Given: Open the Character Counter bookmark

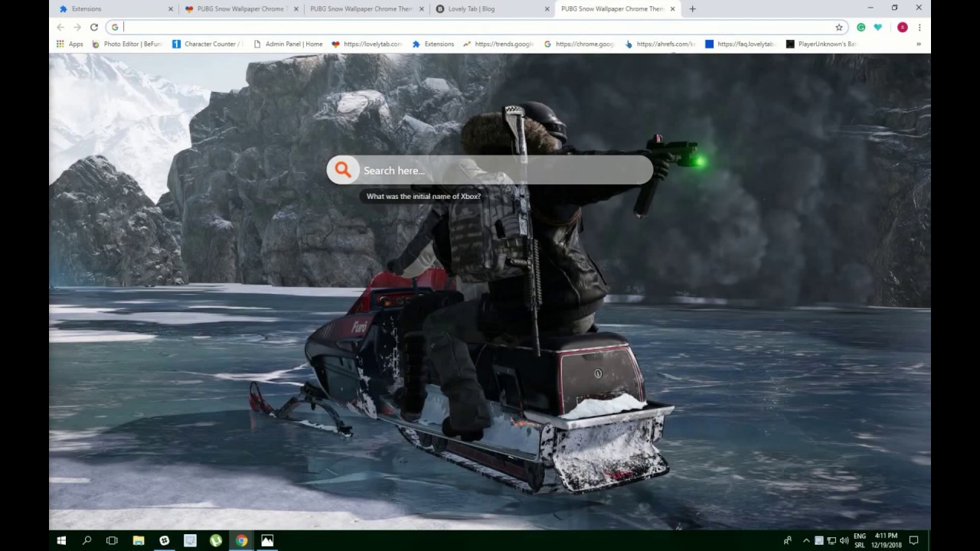Looking at the screenshot, I should [207, 44].
